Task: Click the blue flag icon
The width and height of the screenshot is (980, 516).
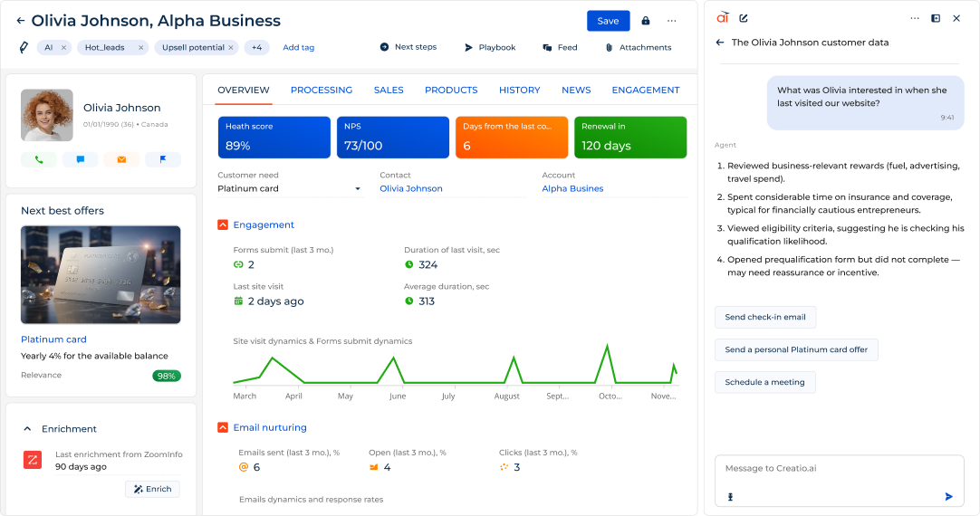Action: (163, 159)
